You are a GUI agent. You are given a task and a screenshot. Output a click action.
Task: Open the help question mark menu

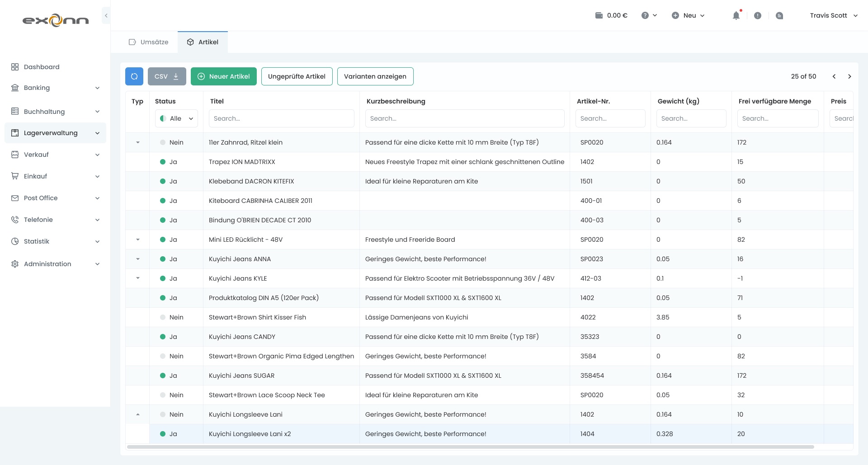click(x=649, y=15)
